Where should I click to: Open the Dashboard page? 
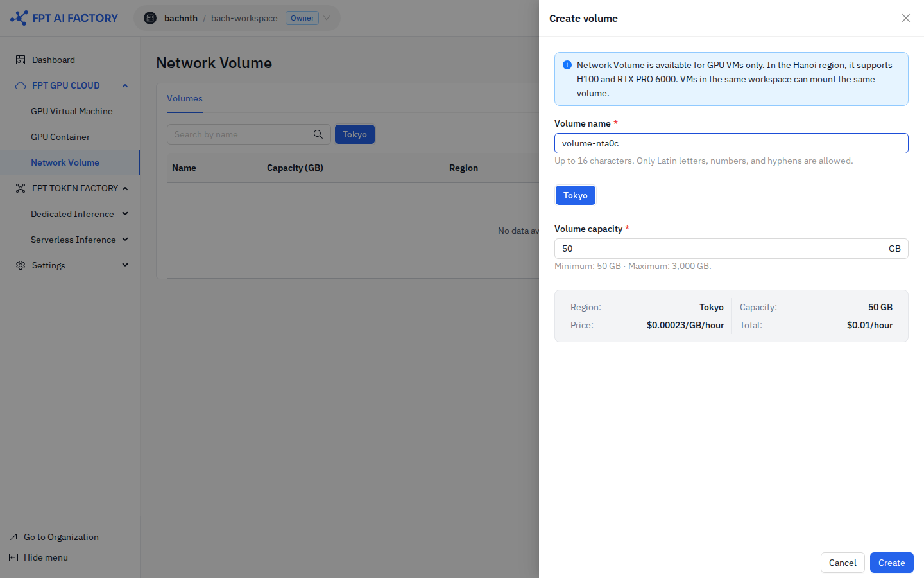(x=53, y=60)
